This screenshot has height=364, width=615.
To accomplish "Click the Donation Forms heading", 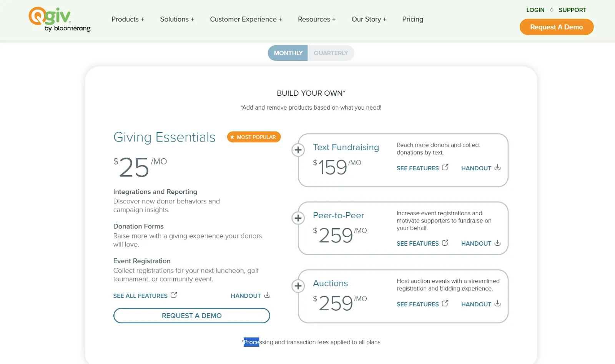I will (138, 226).
